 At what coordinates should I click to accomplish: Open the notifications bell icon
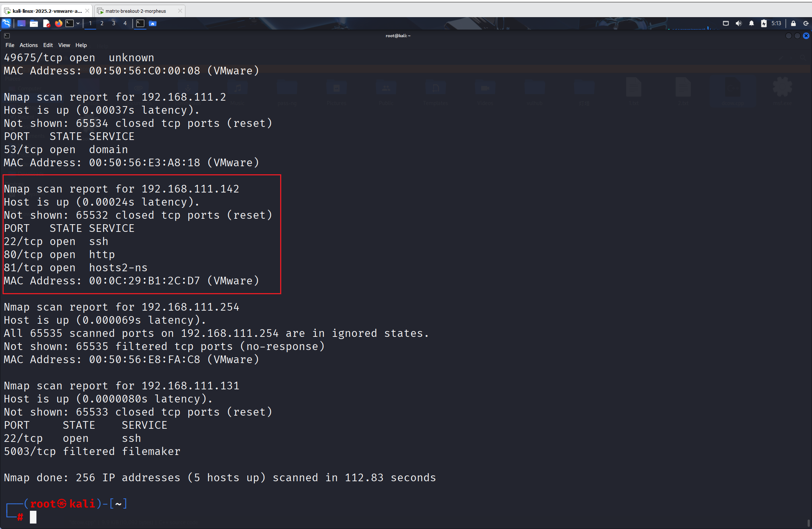(x=751, y=24)
